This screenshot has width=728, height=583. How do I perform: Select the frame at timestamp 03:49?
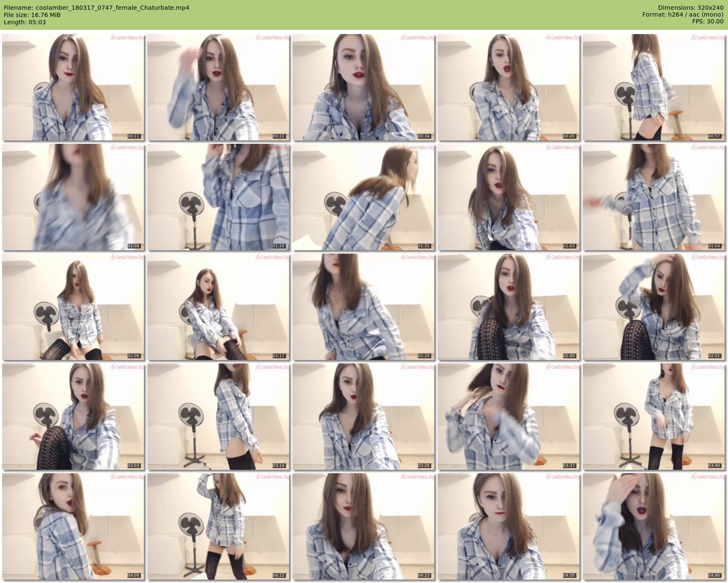pyautogui.click(x=654, y=417)
